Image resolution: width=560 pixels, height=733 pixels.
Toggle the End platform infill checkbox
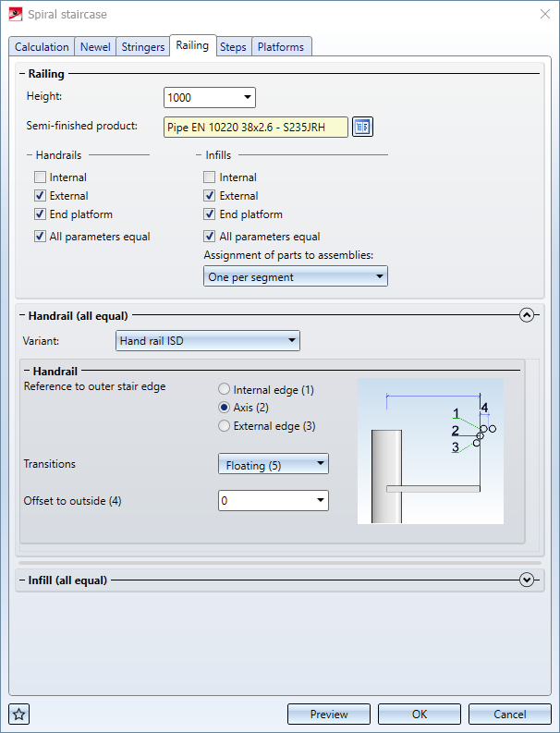(x=210, y=214)
